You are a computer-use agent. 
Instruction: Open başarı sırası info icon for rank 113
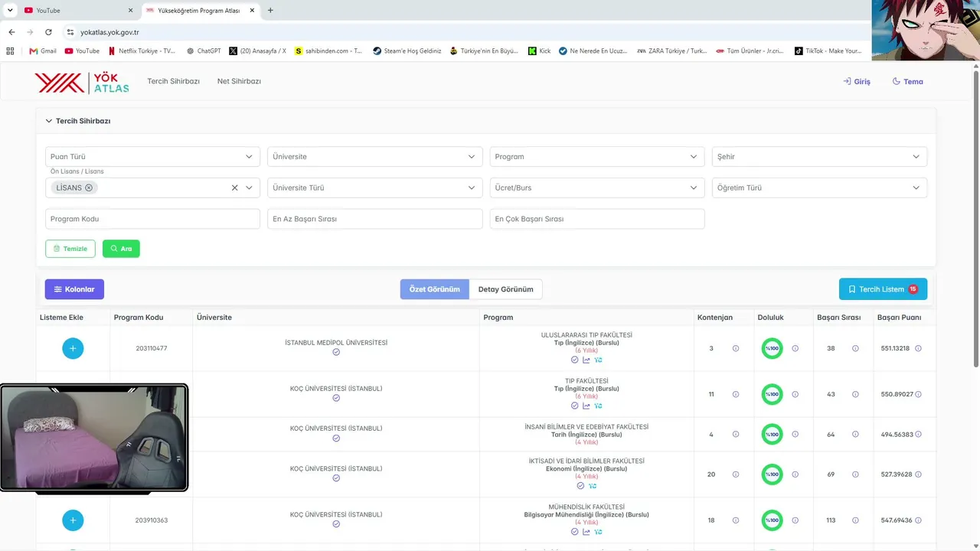pos(855,520)
